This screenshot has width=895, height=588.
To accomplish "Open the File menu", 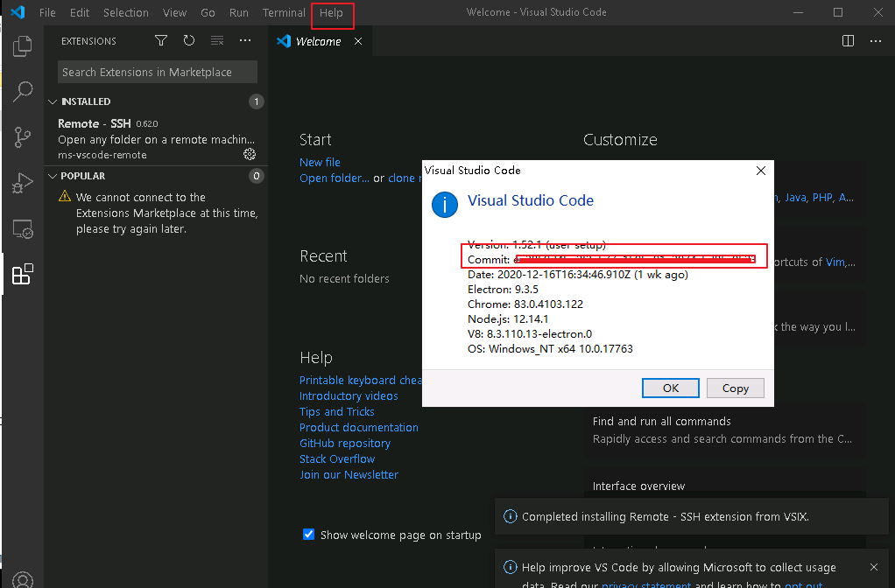I will (47, 12).
